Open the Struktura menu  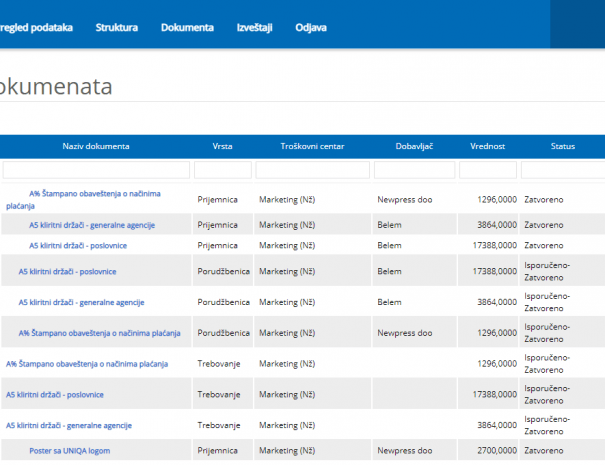[x=117, y=27]
